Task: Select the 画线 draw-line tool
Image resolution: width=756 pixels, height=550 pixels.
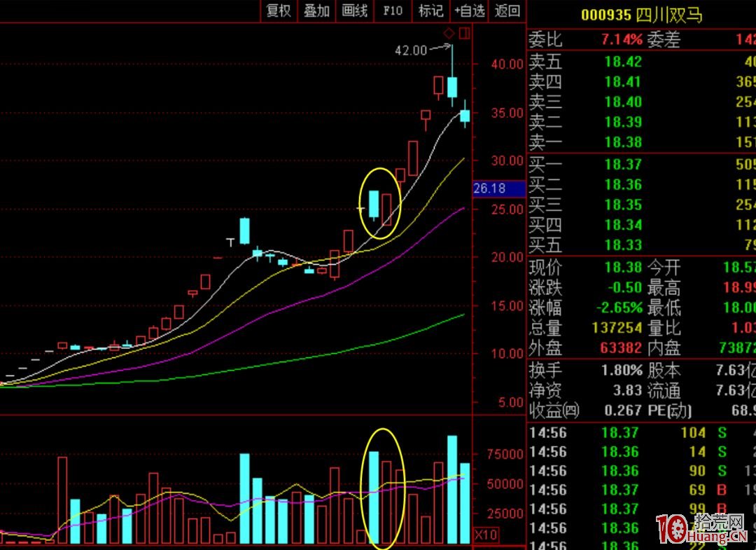Action: click(x=355, y=11)
